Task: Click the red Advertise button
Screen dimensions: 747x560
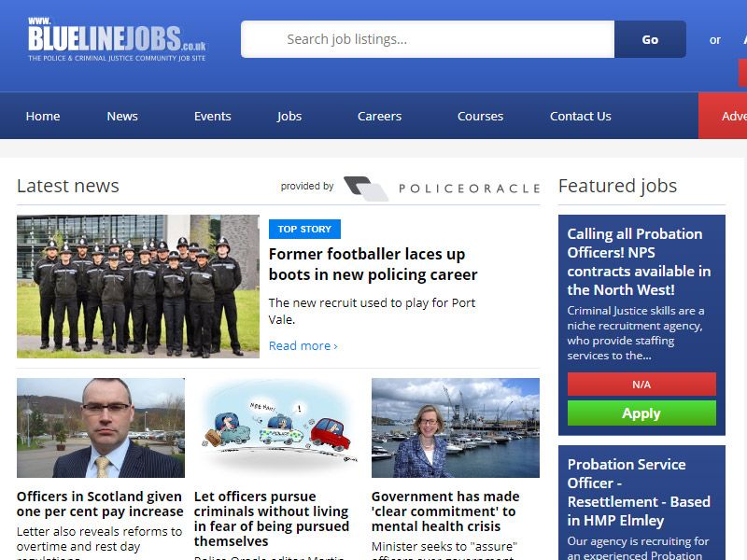Action: (x=723, y=116)
